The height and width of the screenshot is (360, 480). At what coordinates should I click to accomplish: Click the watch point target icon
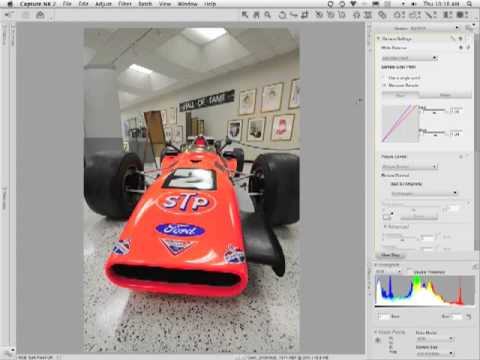pos(378,340)
